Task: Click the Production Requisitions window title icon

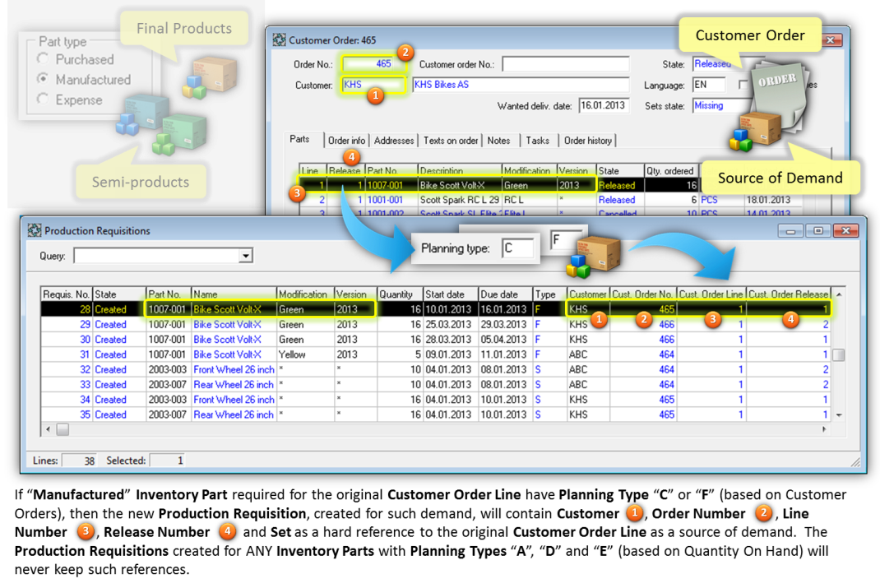Action: 35,230
